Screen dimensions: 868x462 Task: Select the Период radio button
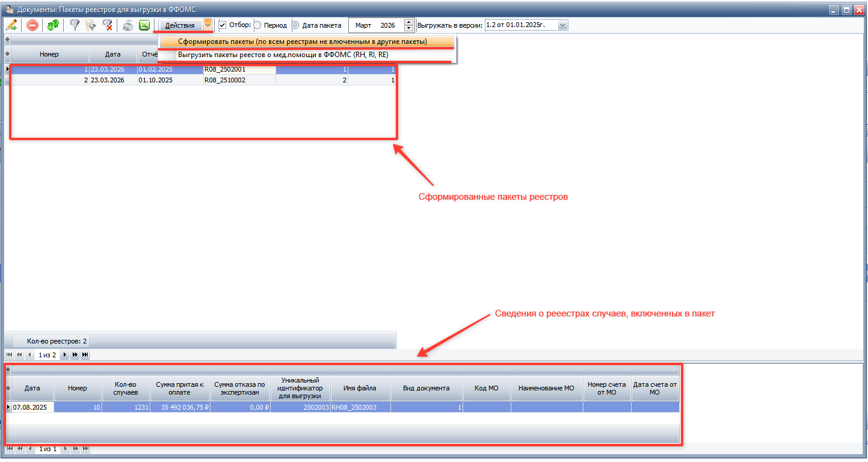[x=257, y=25]
